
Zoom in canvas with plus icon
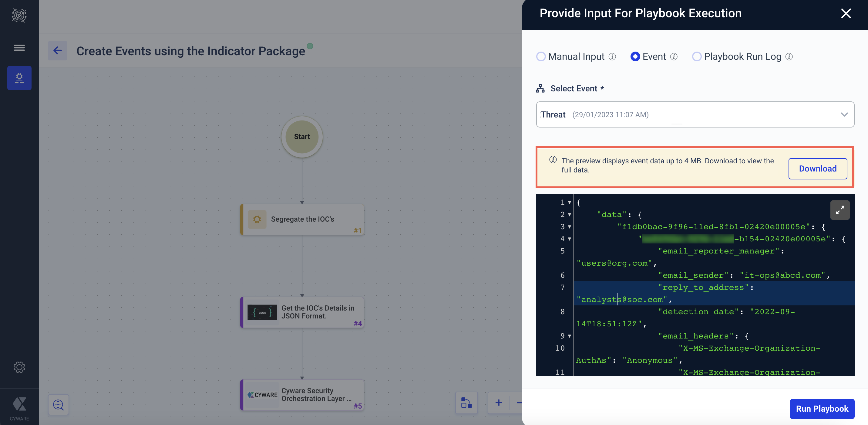point(499,403)
